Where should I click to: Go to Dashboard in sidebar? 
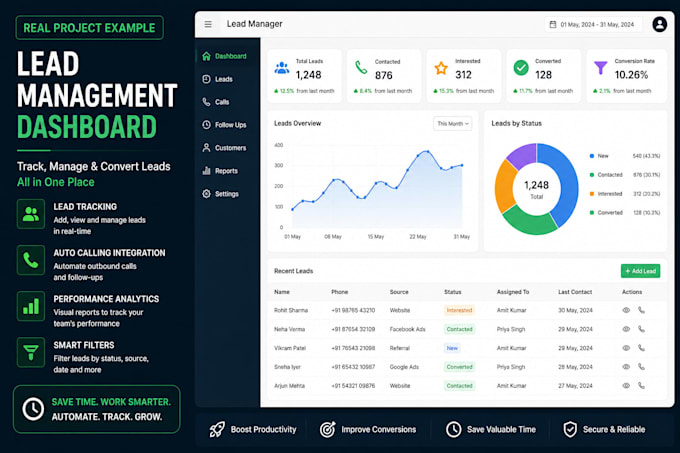(x=228, y=56)
